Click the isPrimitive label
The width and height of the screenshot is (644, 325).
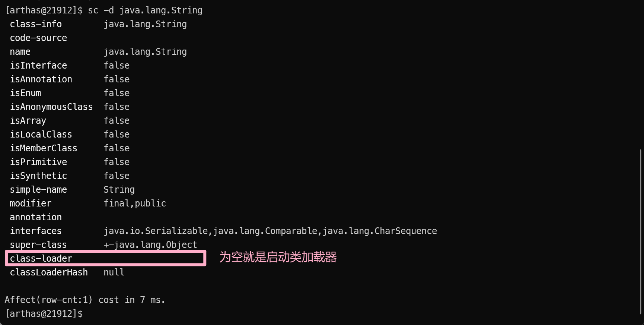point(38,162)
